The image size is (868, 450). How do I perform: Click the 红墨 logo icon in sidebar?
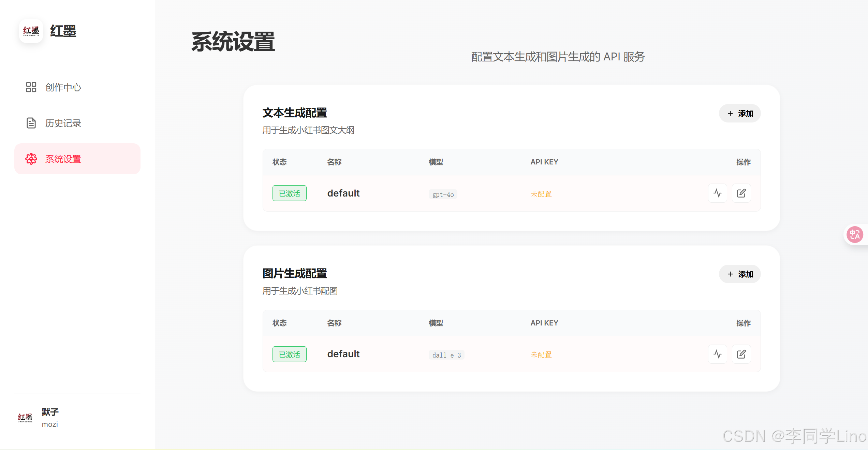pos(31,31)
